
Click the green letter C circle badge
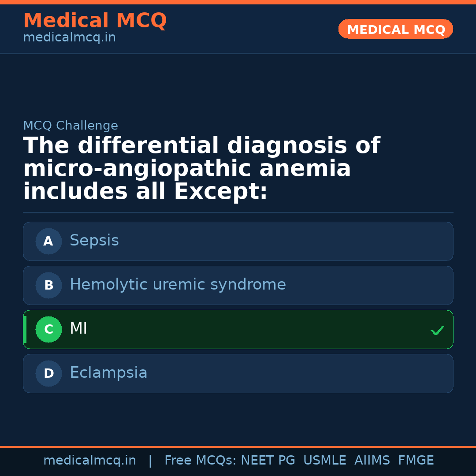(x=48, y=329)
